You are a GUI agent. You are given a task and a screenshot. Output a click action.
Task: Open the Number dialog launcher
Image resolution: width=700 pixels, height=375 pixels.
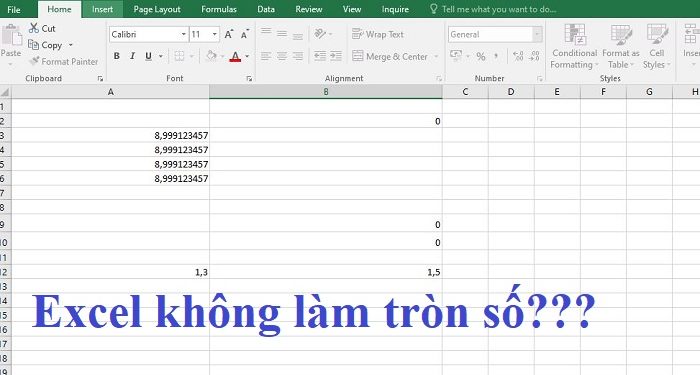tap(540, 79)
